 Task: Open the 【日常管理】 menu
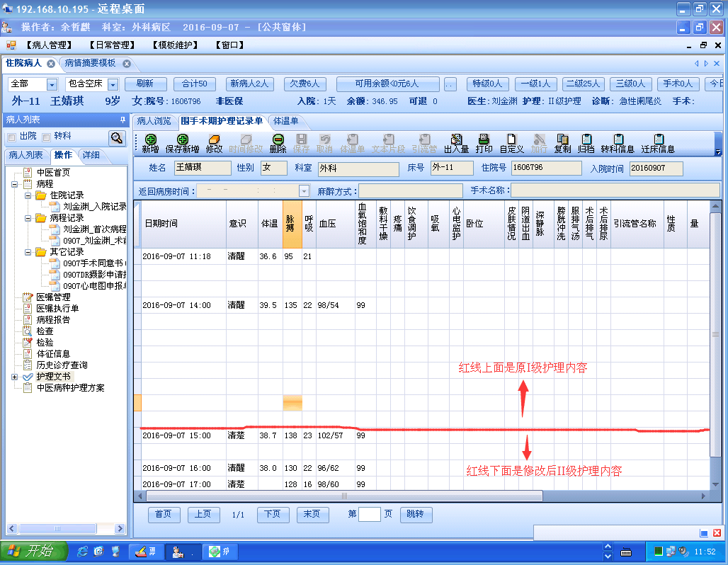click(x=112, y=45)
